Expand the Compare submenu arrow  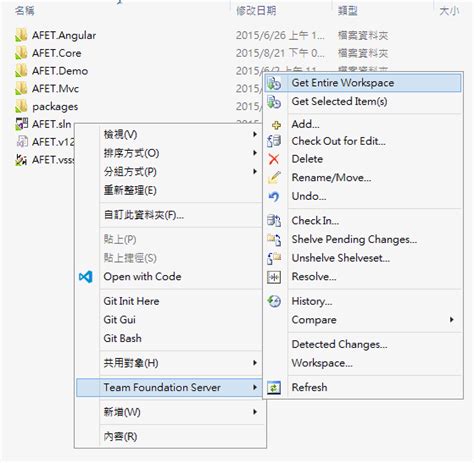452,320
